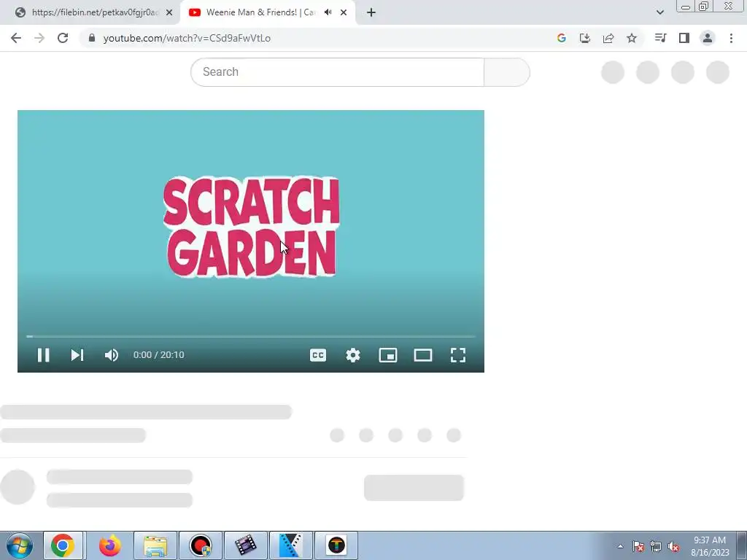The image size is (747, 560).
Task: Enter fullscreen video mode
Action: (x=458, y=355)
